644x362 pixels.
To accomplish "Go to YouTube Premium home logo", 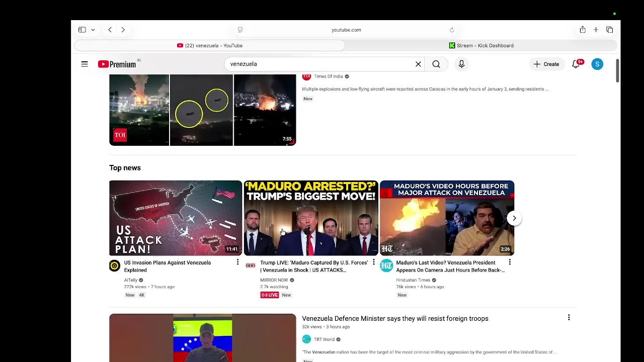I will pos(117,64).
